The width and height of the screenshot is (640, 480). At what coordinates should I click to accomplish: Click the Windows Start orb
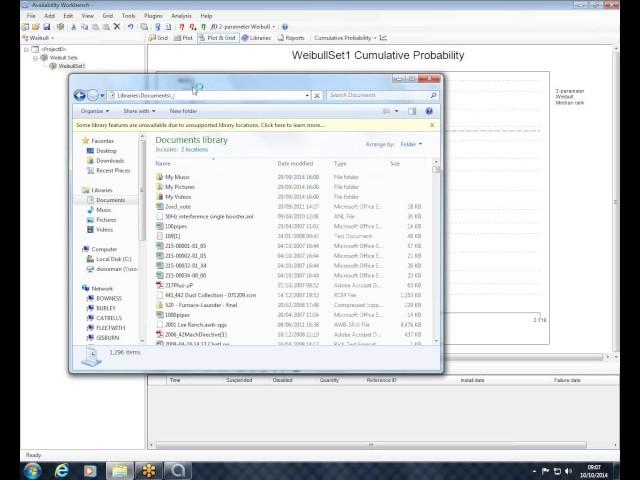pos(33,470)
